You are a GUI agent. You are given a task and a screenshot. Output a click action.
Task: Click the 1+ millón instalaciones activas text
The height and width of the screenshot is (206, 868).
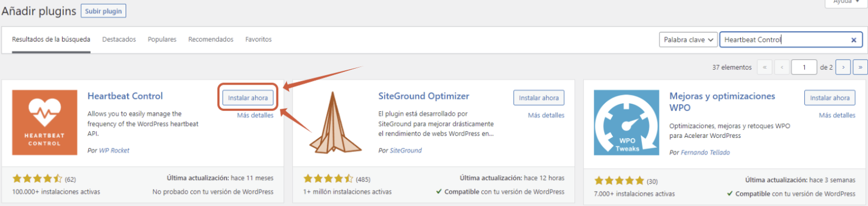click(x=347, y=192)
